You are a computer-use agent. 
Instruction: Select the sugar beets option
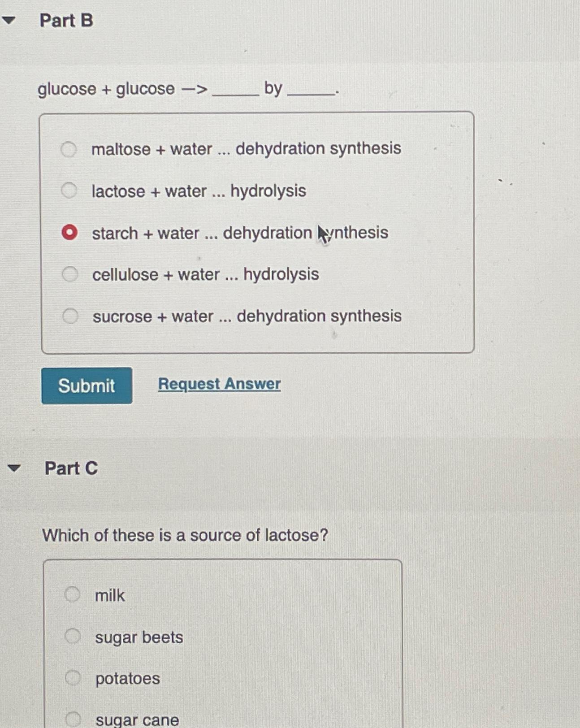point(73,637)
